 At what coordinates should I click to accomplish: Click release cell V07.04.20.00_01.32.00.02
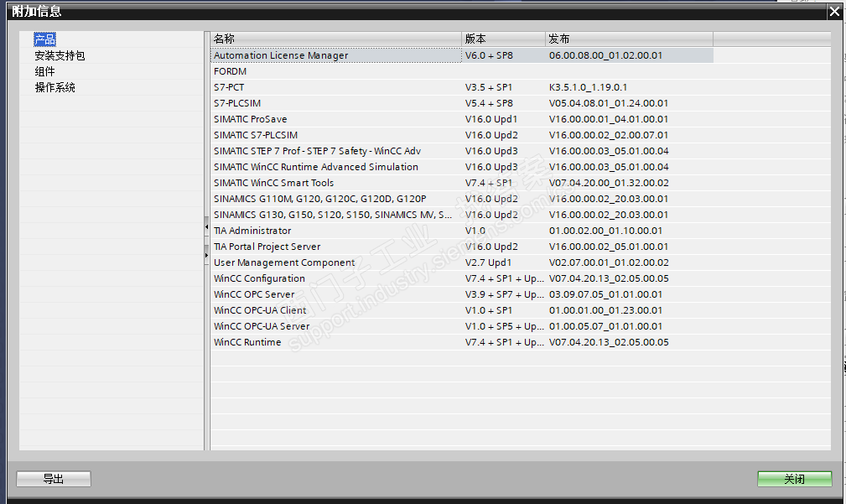coord(609,182)
